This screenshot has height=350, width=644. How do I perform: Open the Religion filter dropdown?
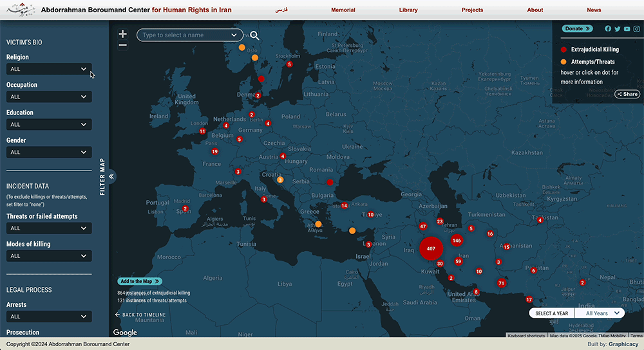[x=49, y=69]
